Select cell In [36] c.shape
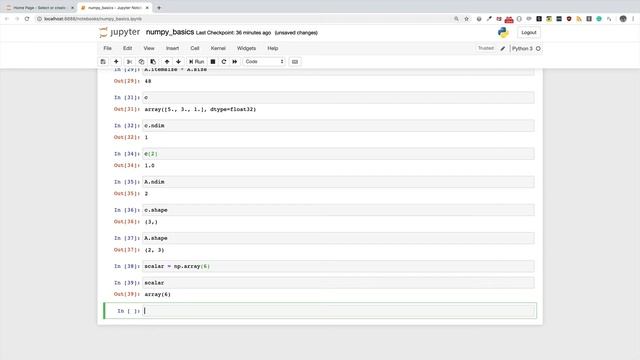640x360 pixels. (x=338, y=210)
